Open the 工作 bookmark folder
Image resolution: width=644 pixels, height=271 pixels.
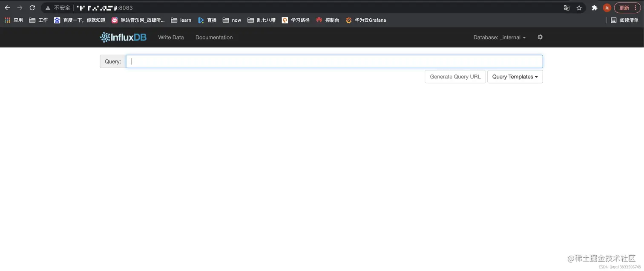click(x=38, y=20)
